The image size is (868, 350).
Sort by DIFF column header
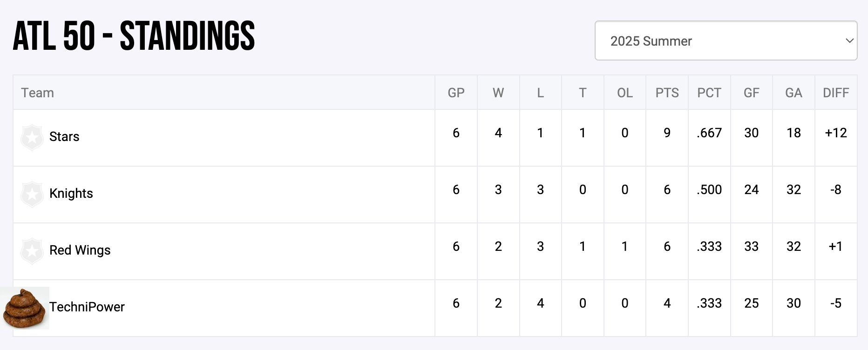836,93
